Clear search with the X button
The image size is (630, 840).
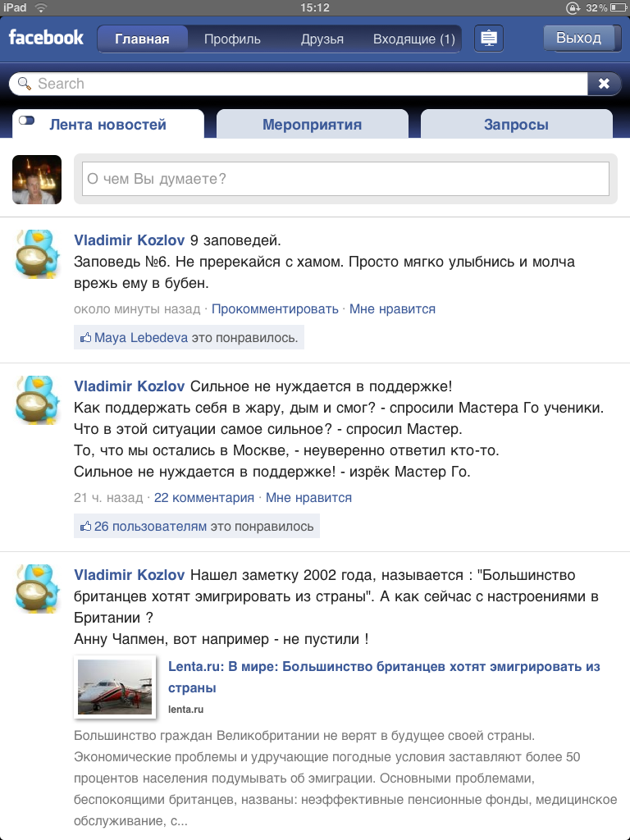click(604, 84)
